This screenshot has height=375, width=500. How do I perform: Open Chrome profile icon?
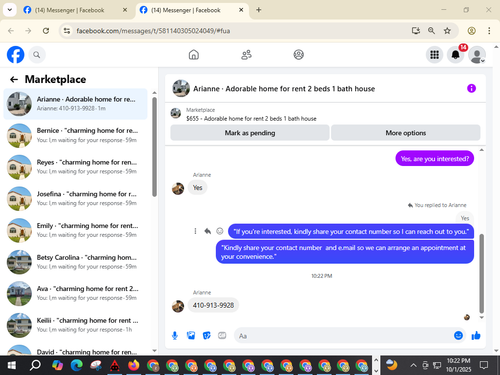[x=471, y=31]
